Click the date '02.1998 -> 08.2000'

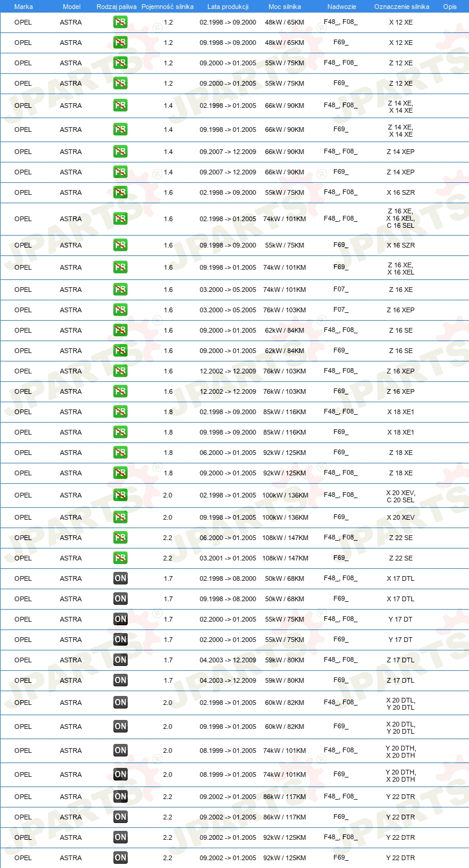[228, 578]
